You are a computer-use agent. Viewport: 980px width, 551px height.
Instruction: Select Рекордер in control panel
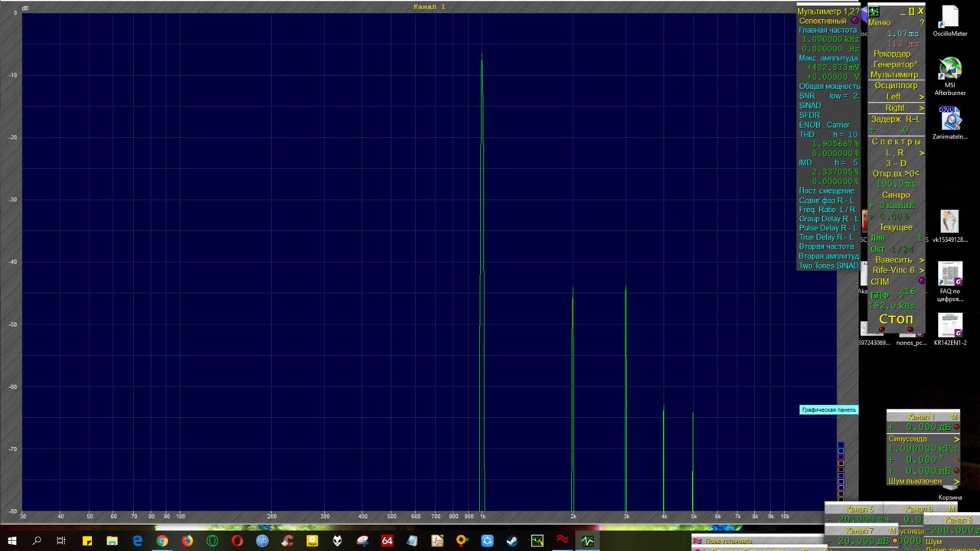point(892,54)
